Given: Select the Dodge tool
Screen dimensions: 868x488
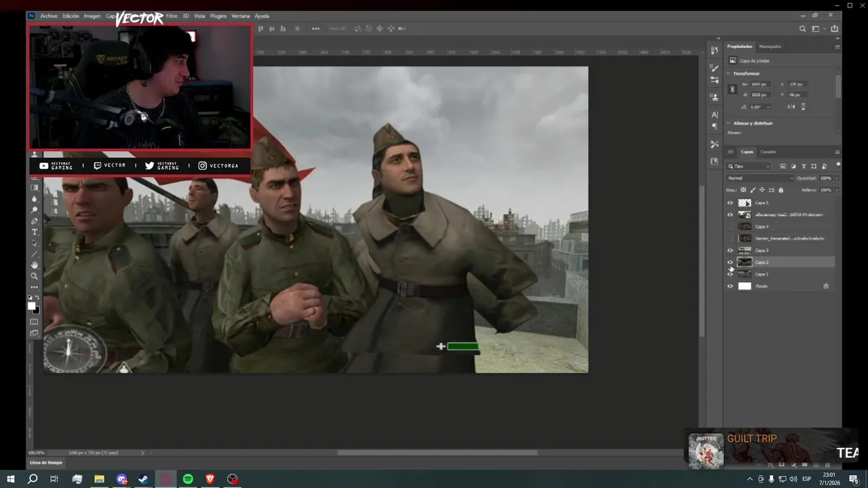Looking at the screenshot, I should 35,210.
